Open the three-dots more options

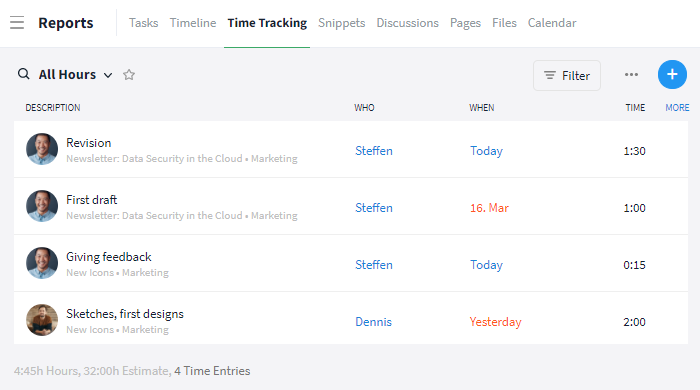pos(631,75)
